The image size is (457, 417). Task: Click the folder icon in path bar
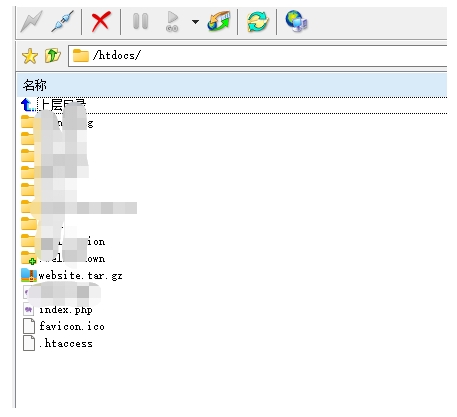coord(81,55)
